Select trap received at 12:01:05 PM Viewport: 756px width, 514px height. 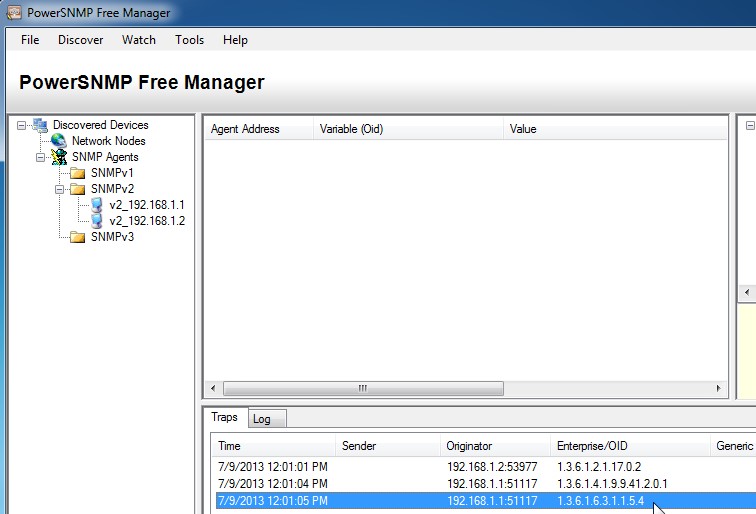[x=485, y=500]
